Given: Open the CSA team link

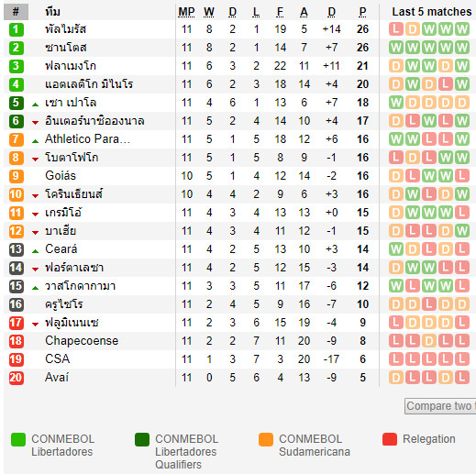Looking at the screenshot, I should click(58, 359).
